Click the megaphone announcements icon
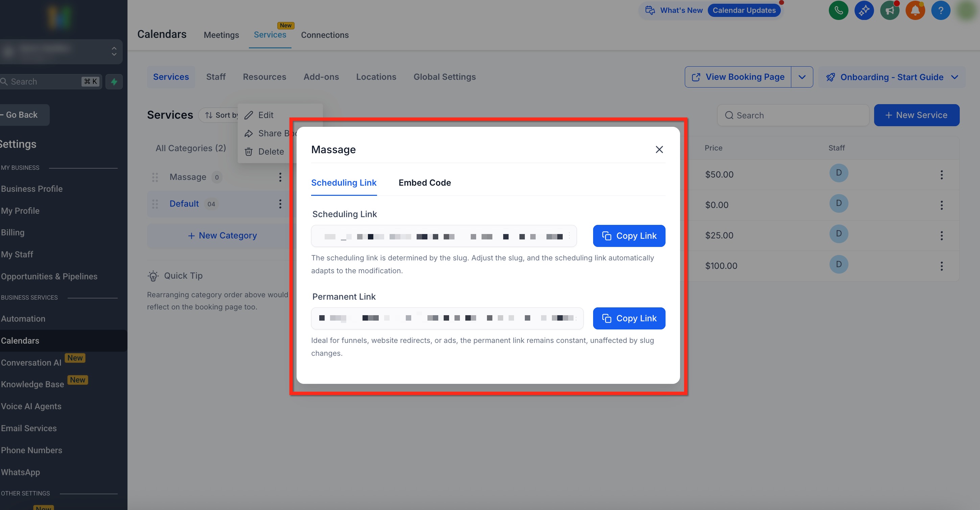 [889, 10]
